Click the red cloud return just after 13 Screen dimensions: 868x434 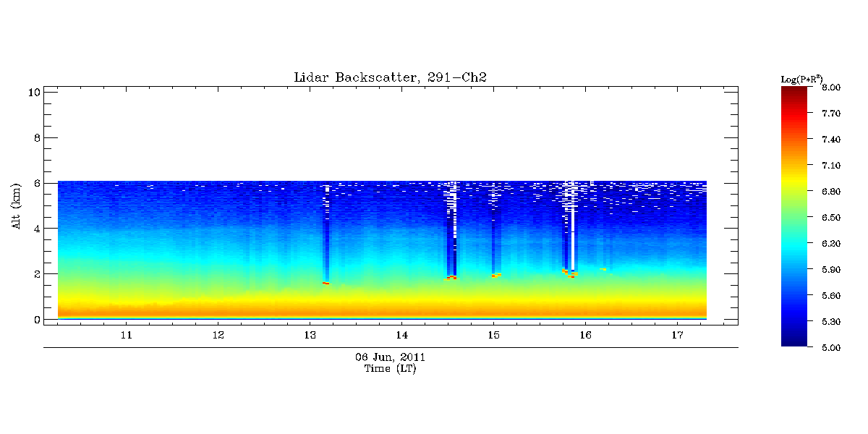[x=326, y=283]
